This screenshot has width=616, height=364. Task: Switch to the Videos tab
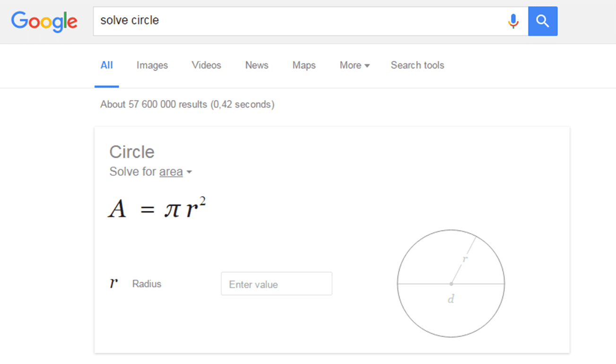[206, 65]
